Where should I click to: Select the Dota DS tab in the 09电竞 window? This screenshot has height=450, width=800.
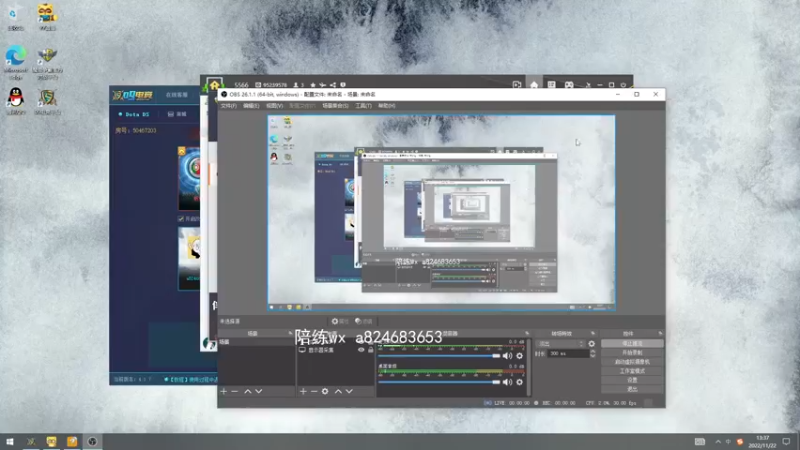134,114
